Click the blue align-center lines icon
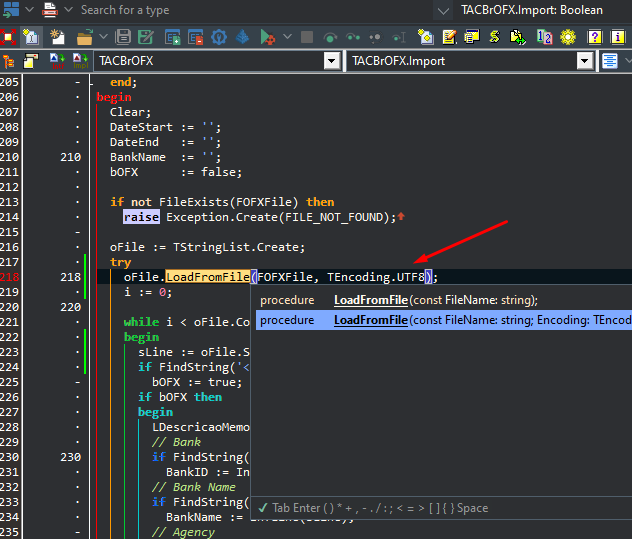Screen dimensions: 632x539 (x=609, y=61)
